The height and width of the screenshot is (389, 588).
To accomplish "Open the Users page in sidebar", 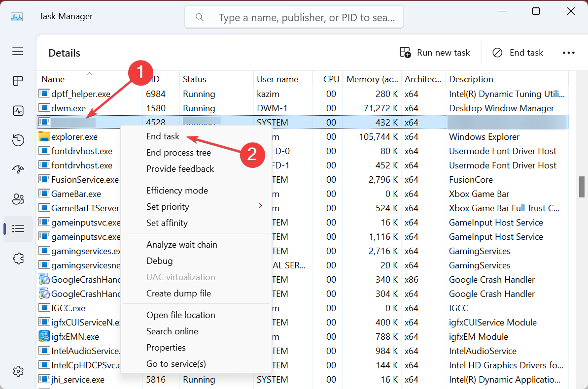I will point(18,199).
